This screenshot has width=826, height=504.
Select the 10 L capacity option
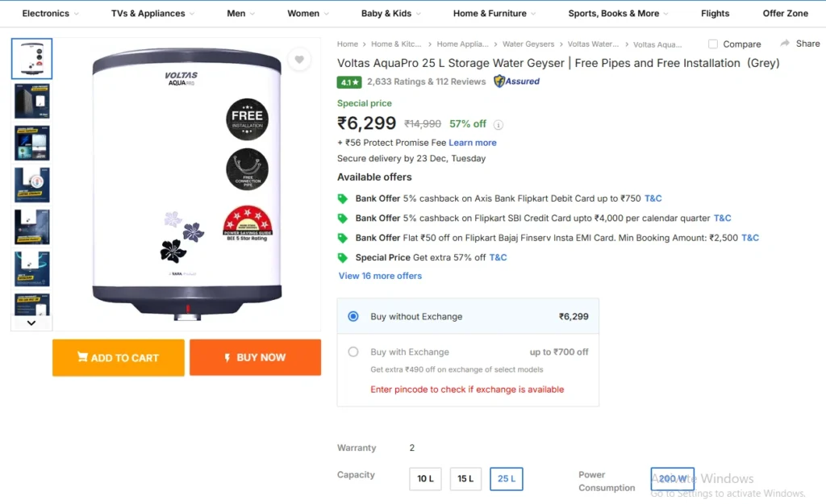425,479
